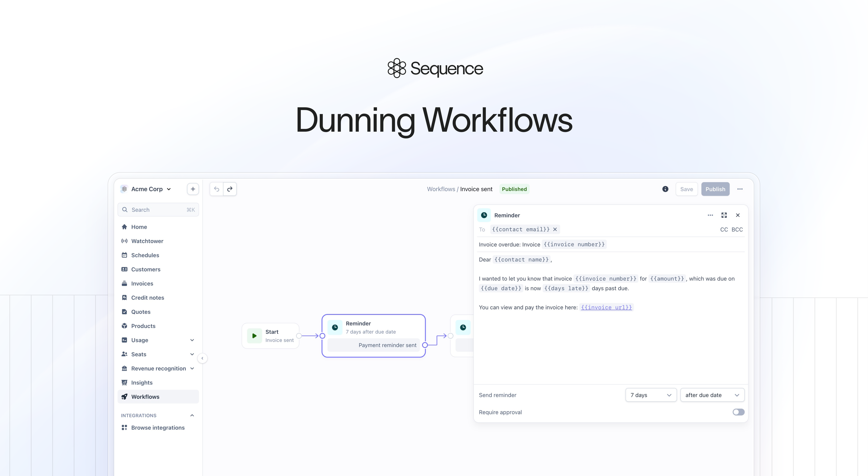This screenshot has height=476, width=868.
Task: Click the Home house icon
Action: [124, 227]
